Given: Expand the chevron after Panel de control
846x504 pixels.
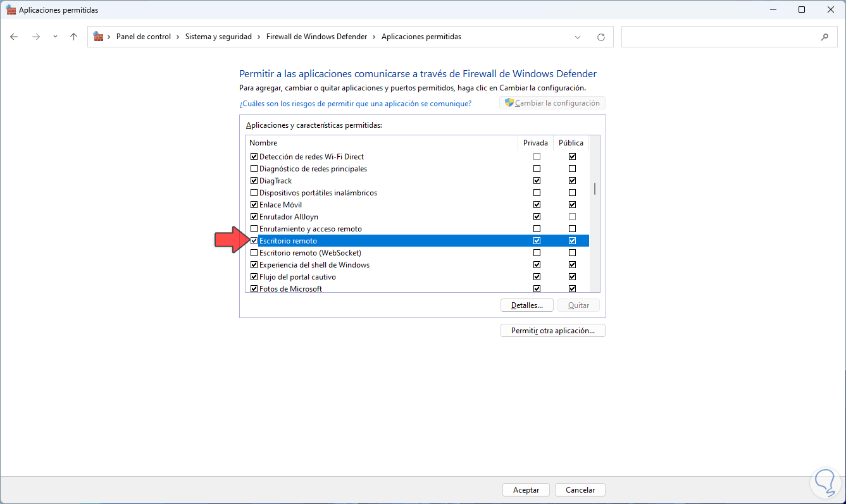Looking at the screenshot, I should (x=178, y=37).
